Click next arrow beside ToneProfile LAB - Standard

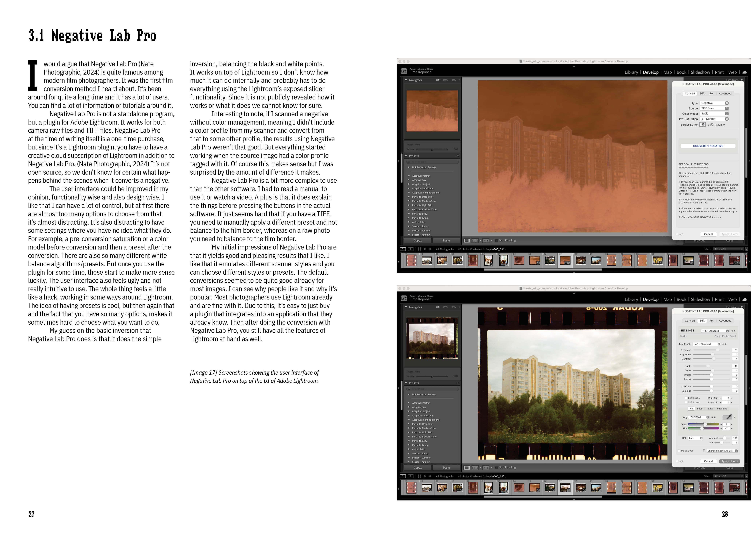tap(726, 344)
